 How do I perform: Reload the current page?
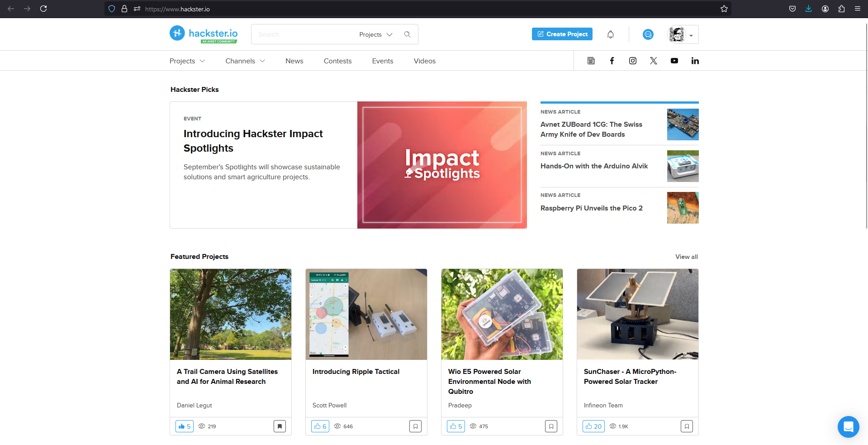pyautogui.click(x=43, y=9)
